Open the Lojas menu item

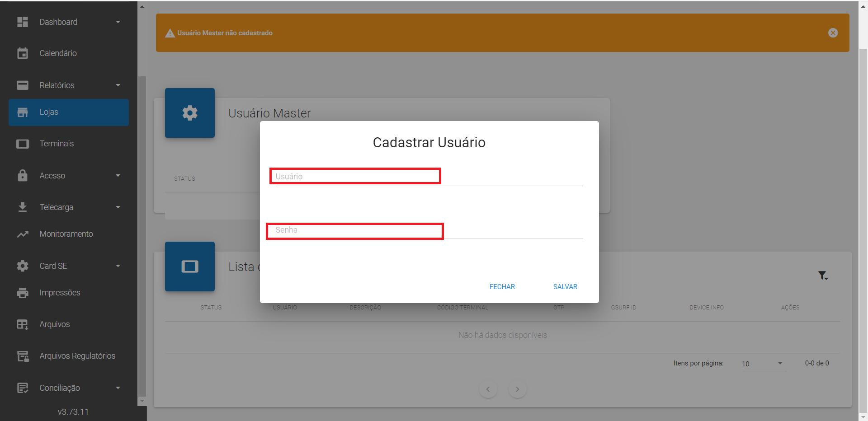69,112
